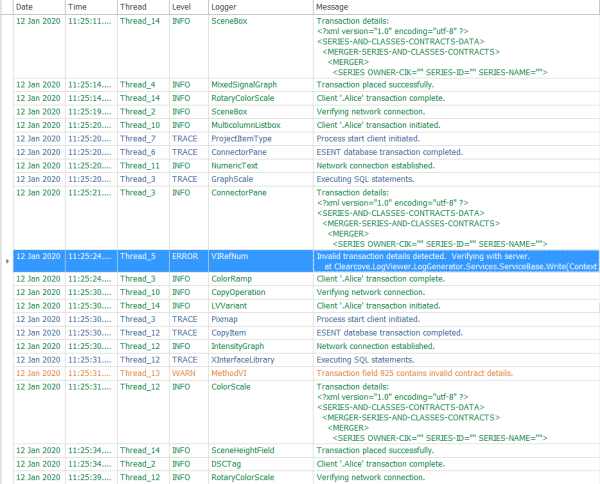The image size is (600, 484).
Task: Select the CopyOperation logger cell
Action: (x=261, y=292)
